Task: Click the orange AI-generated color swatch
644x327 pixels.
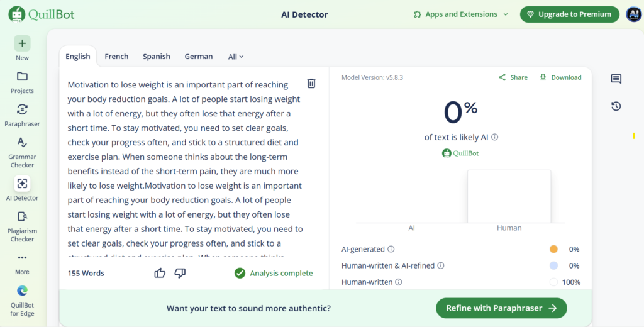Action: coord(553,249)
